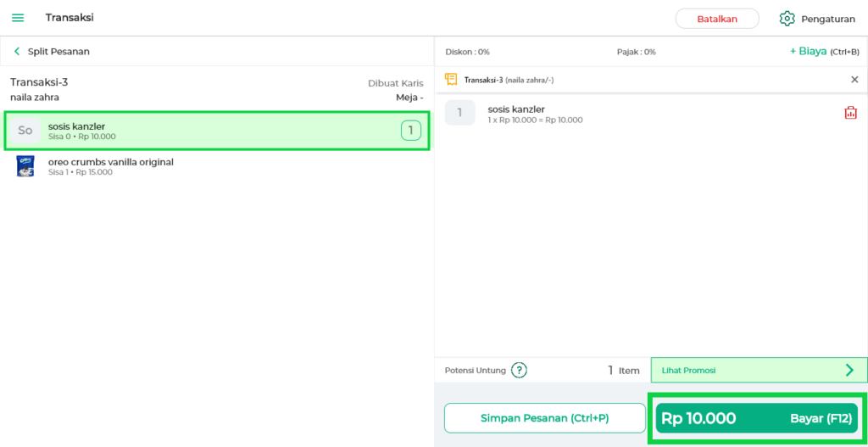Expand Lihat Promosi arrow
This screenshot has height=447, width=868.
click(849, 370)
